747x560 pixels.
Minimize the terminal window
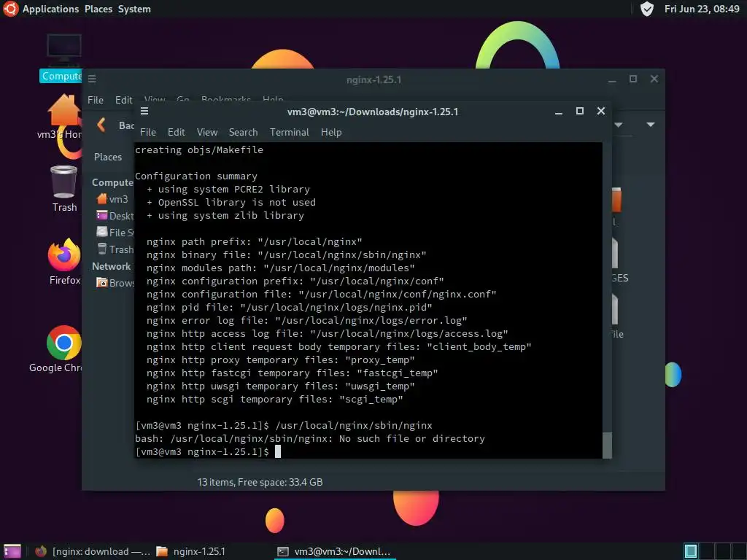[x=558, y=112]
